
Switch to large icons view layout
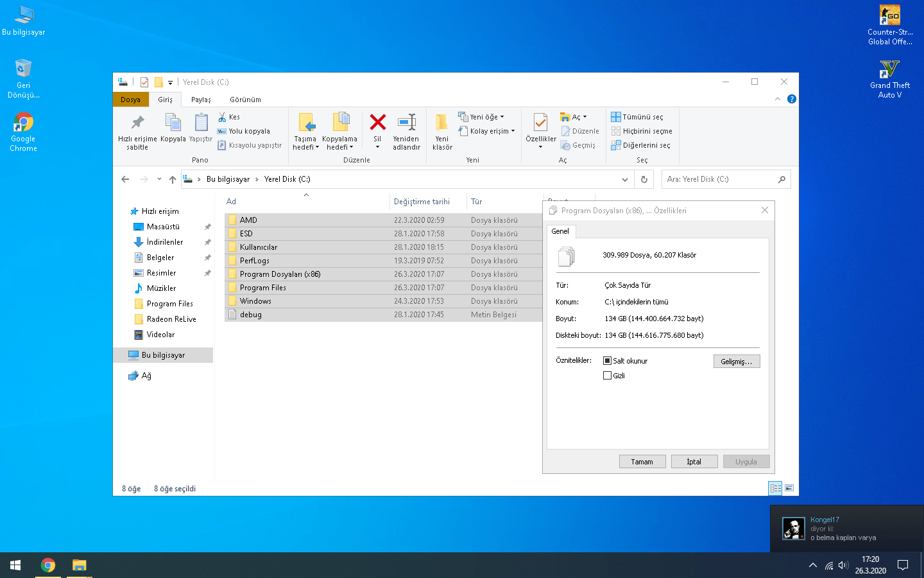(x=789, y=488)
